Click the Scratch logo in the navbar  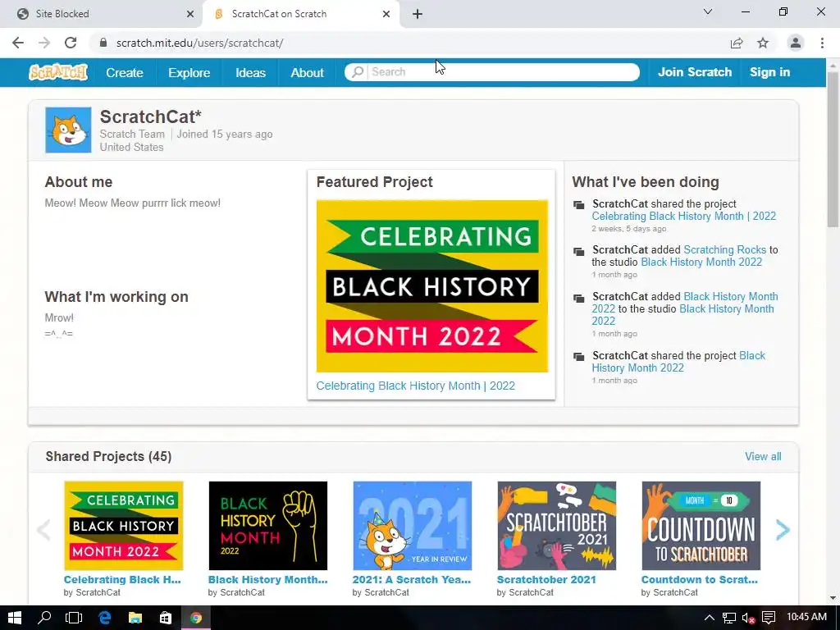coord(58,72)
